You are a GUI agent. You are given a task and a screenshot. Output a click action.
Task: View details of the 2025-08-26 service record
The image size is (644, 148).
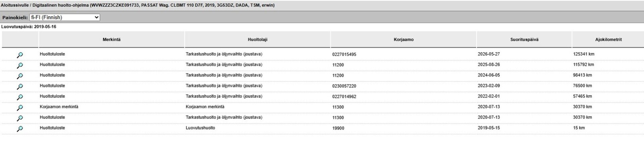click(20, 66)
